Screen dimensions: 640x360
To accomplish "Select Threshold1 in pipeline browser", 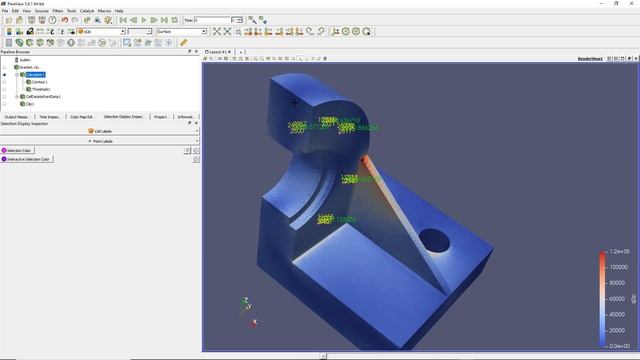I will pos(41,89).
